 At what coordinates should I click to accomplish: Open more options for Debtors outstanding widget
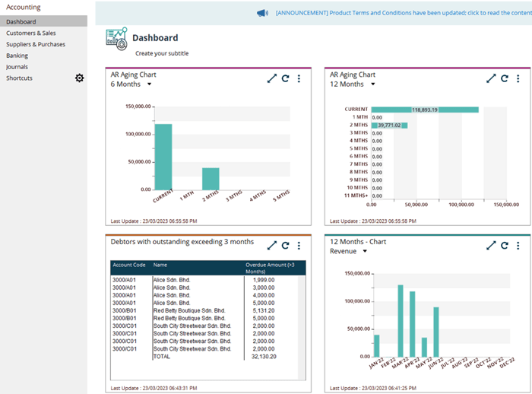[x=299, y=246]
